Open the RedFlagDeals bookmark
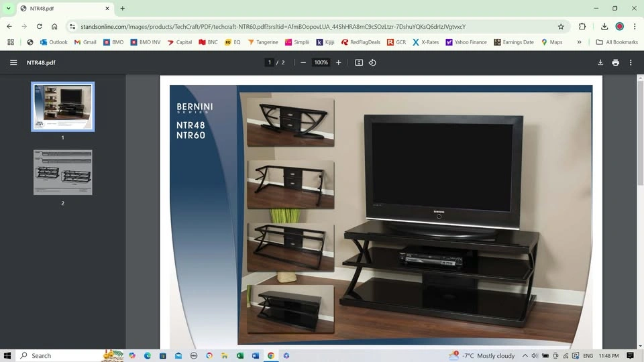This screenshot has width=644, height=362. (361, 42)
